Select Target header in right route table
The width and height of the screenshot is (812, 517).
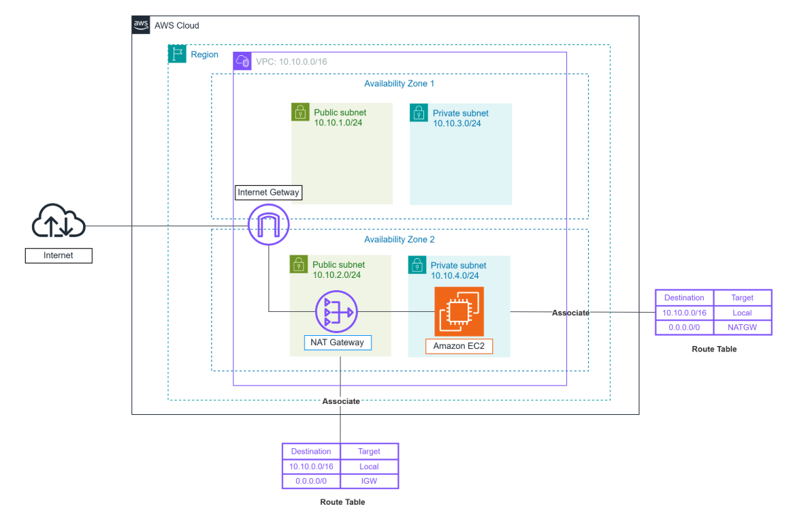coord(742,298)
